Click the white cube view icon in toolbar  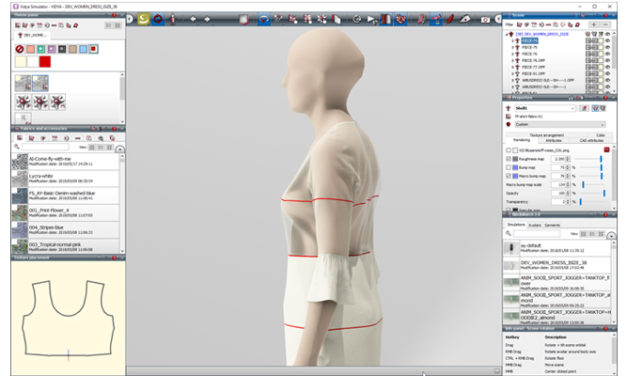click(244, 19)
